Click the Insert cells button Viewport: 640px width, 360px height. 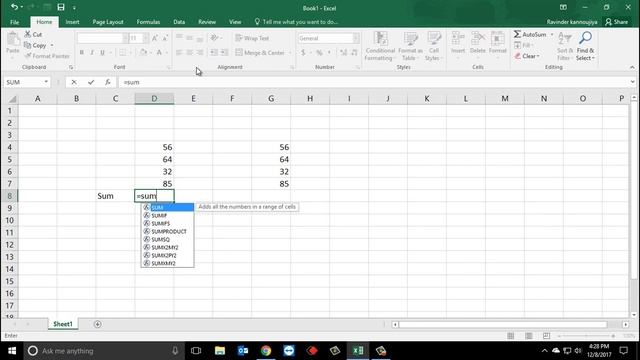(458, 44)
